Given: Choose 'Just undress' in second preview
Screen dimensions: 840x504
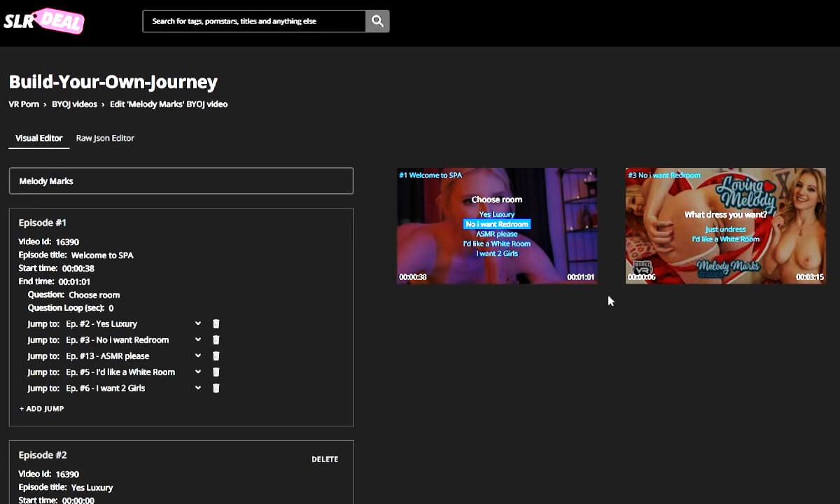Looking at the screenshot, I should (725, 229).
